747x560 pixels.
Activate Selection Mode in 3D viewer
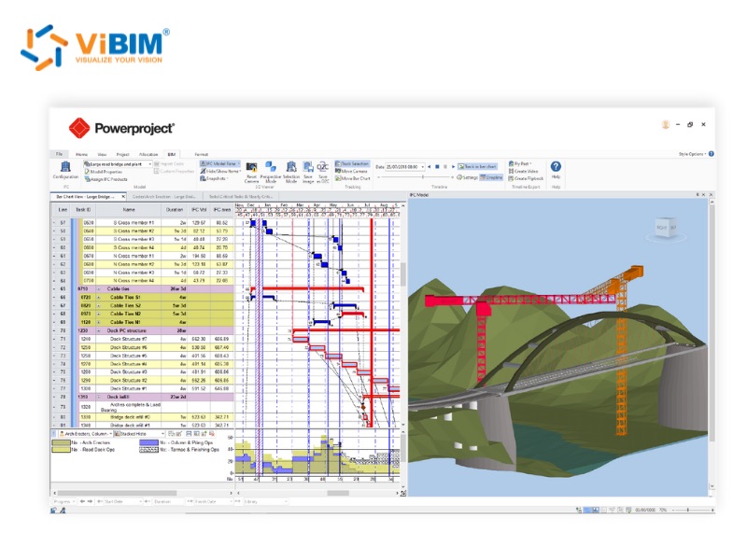pyautogui.click(x=291, y=173)
